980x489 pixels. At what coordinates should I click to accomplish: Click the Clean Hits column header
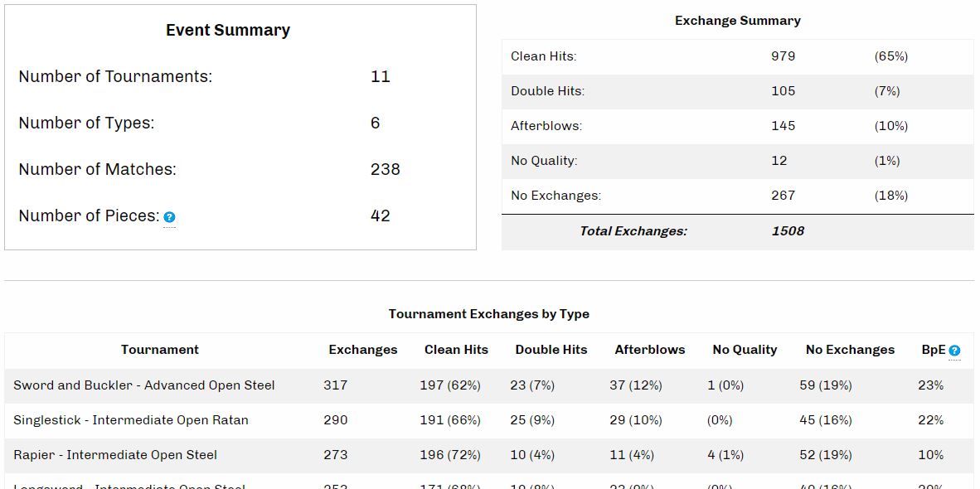[456, 350]
